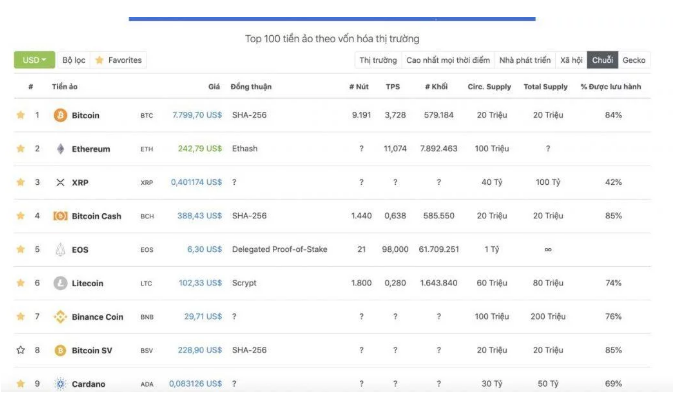Click the Ethereum diamond logo icon
The height and width of the screenshot is (406, 689).
click(x=60, y=149)
